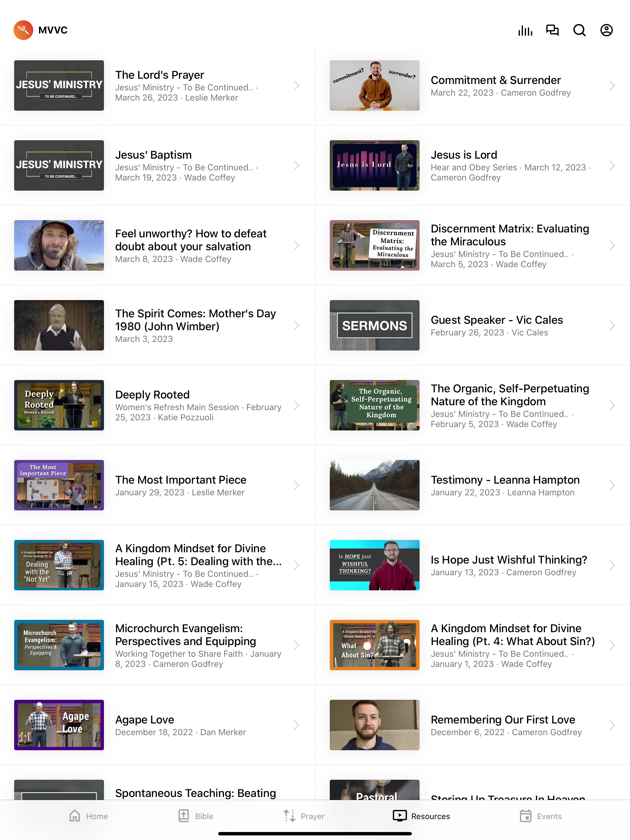The width and height of the screenshot is (630, 840).
Task: Open Is Hope Just Wishful Thinking title
Action: (509, 560)
